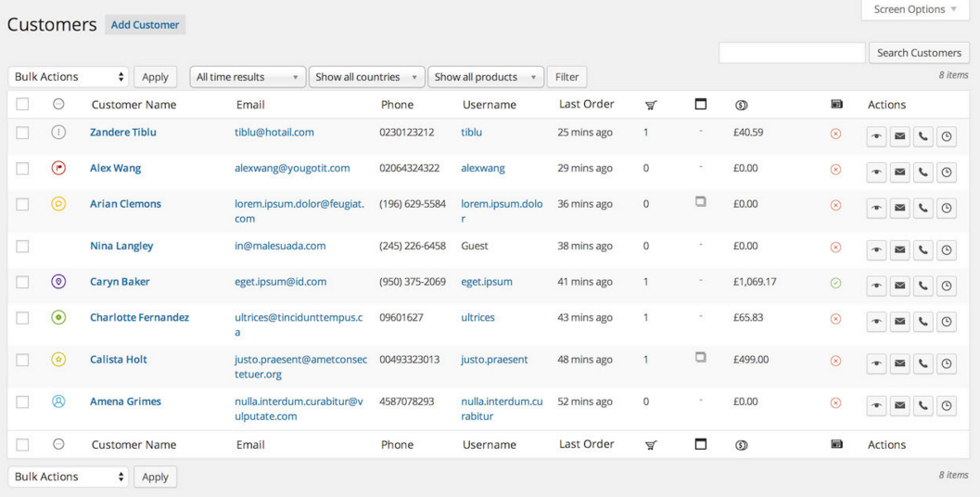Click the view eye icon for Zandere Tiblu
The height and width of the screenshot is (497, 980).
pyautogui.click(x=876, y=136)
